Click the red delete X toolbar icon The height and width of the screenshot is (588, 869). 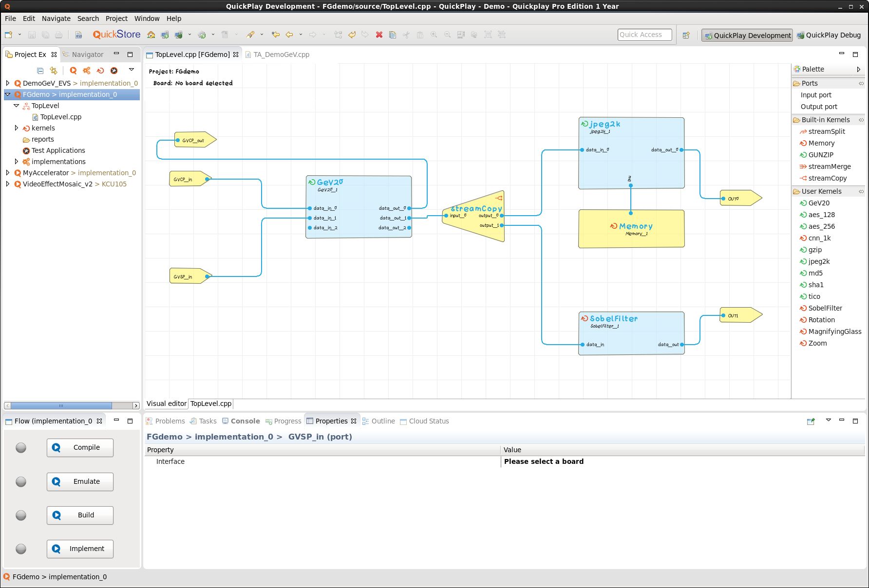[x=379, y=35]
